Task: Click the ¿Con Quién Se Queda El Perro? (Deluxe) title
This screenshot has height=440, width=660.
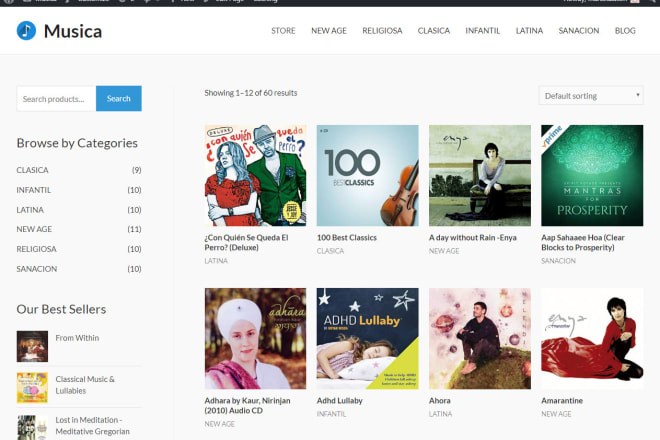Action: click(x=247, y=243)
